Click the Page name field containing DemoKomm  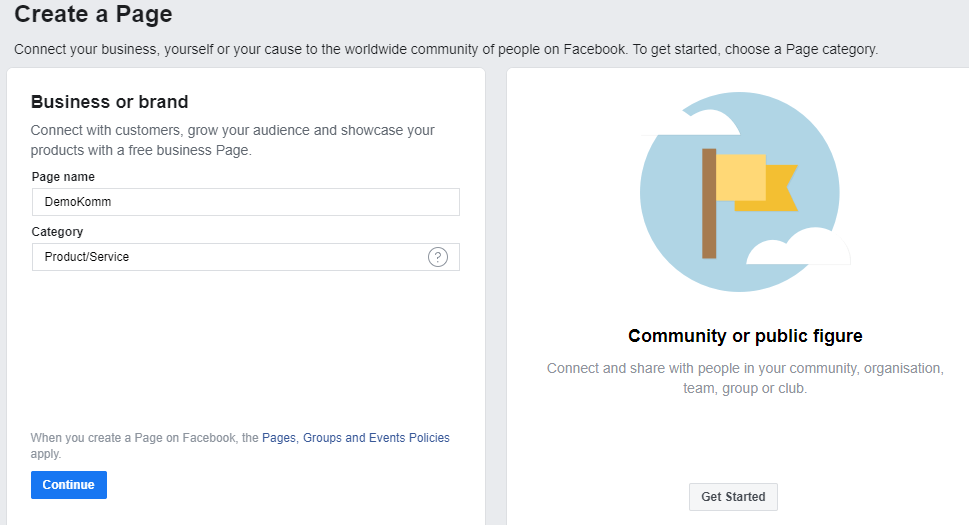pos(245,202)
